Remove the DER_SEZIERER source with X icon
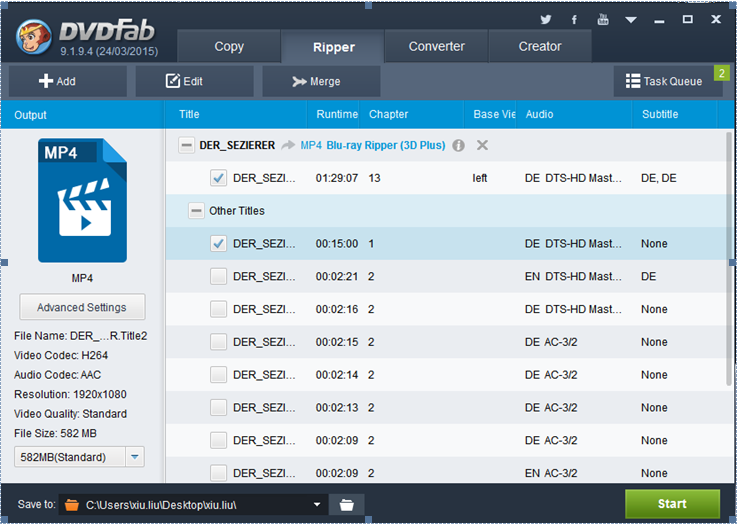This screenshot has width=739, height=525. point(482,145)
